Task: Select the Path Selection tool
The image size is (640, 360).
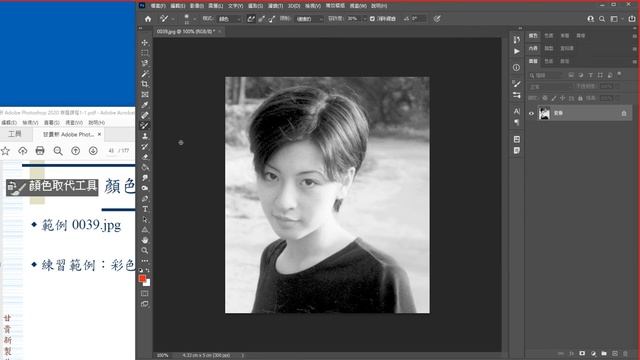Action: pyautogui.click(x=145, y=220)
